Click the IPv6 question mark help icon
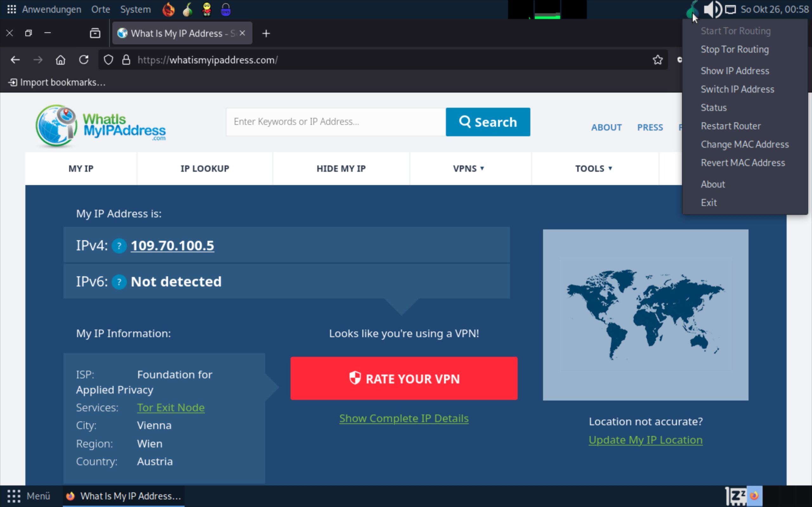 tap(119, 282)
